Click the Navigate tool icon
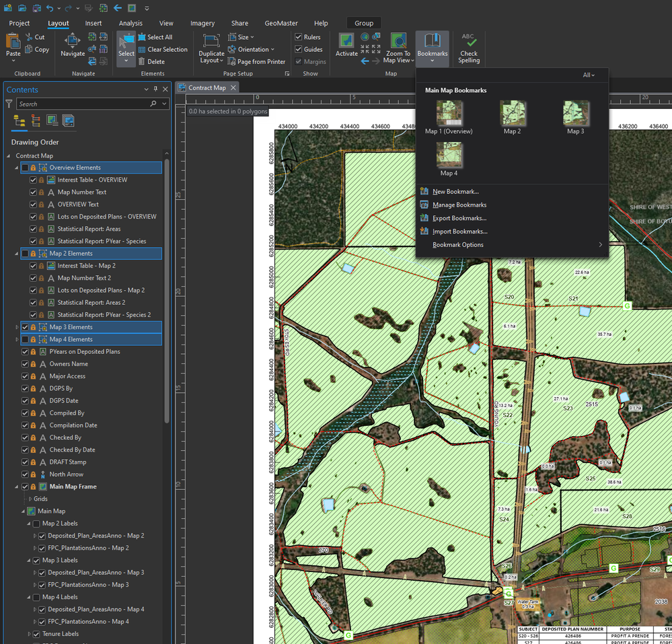Viewport: 672px width, 644px height. 73,41
